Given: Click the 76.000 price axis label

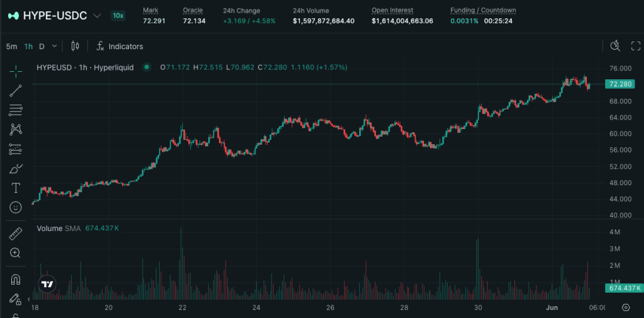Looking at the screenshot, I should 620,68.
